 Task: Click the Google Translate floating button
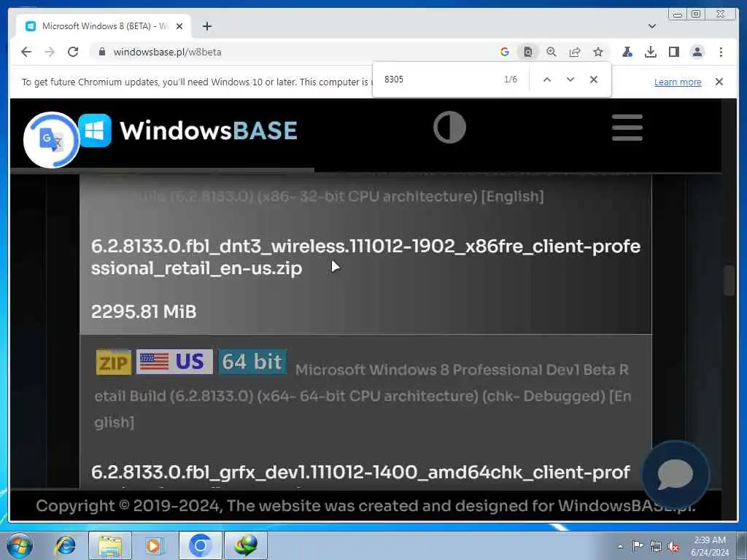[52, 140]
